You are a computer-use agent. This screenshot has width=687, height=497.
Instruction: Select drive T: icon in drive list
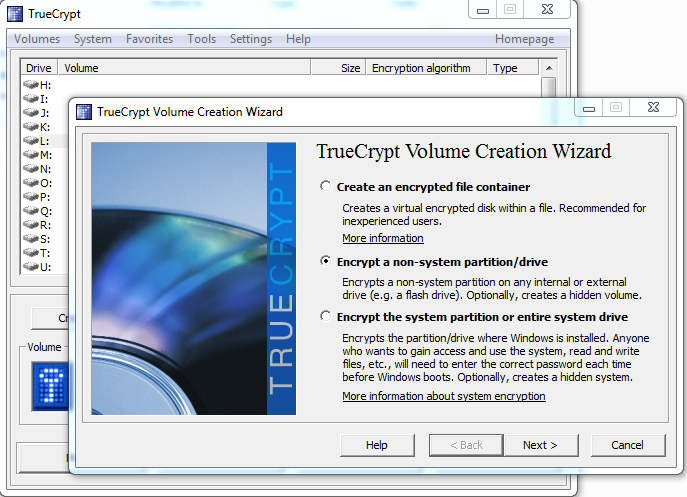tap(31, 252)
